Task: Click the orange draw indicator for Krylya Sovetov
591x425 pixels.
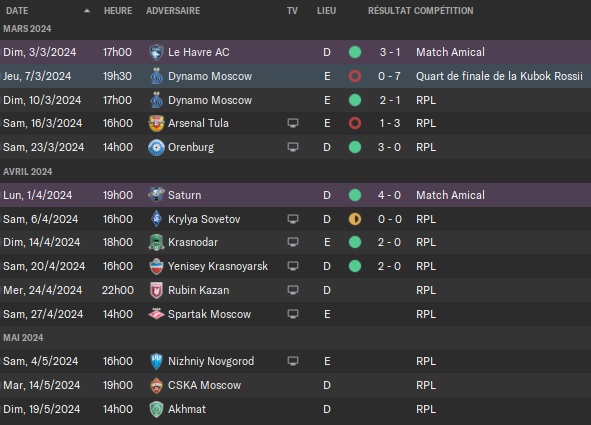Action: pyautogui.click(x=355, y=219)
